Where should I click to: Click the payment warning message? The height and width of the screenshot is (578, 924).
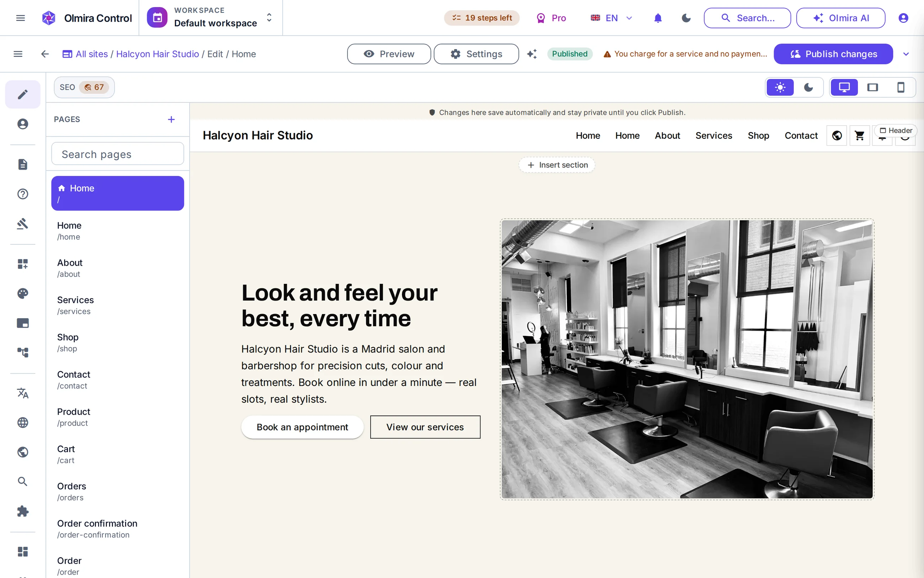coord(685,54)
